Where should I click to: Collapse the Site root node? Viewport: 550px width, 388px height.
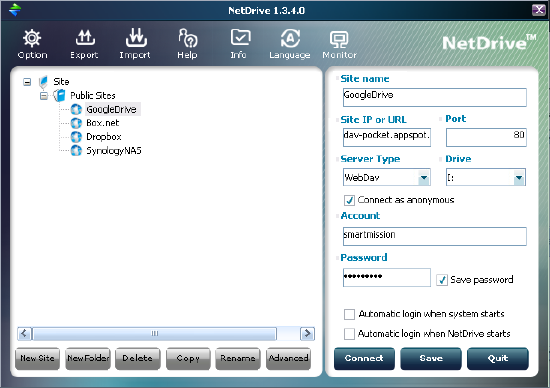[27, 82]
